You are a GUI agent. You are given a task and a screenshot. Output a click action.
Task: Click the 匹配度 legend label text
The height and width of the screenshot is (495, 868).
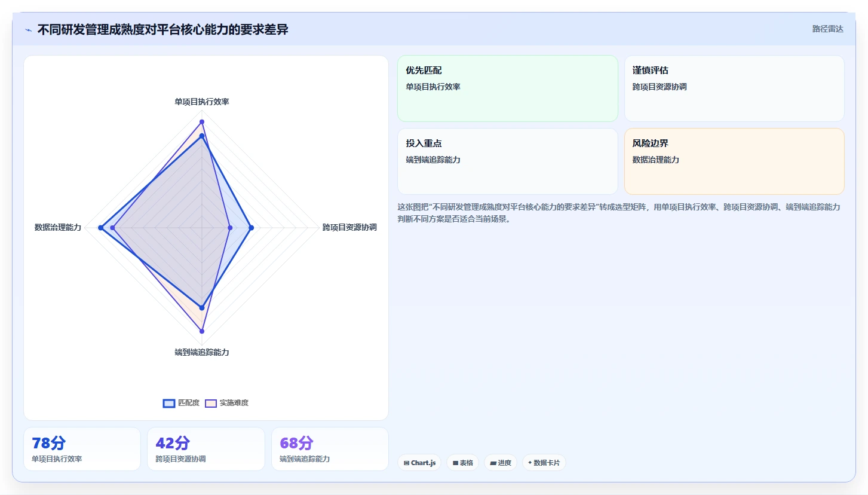point(189,403)
